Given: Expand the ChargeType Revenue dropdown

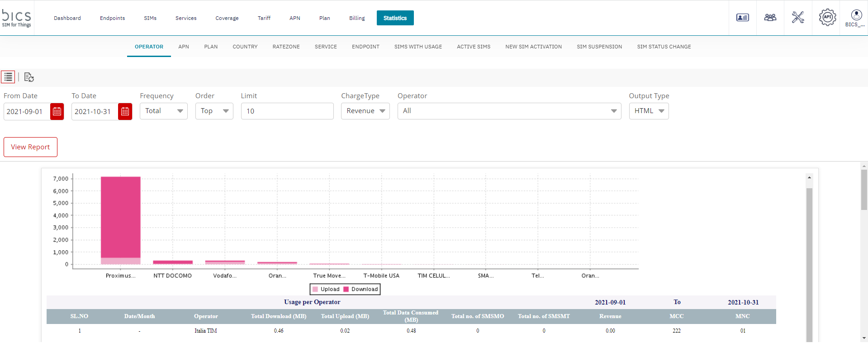Looking at the screenshot, I should [365, 111].
